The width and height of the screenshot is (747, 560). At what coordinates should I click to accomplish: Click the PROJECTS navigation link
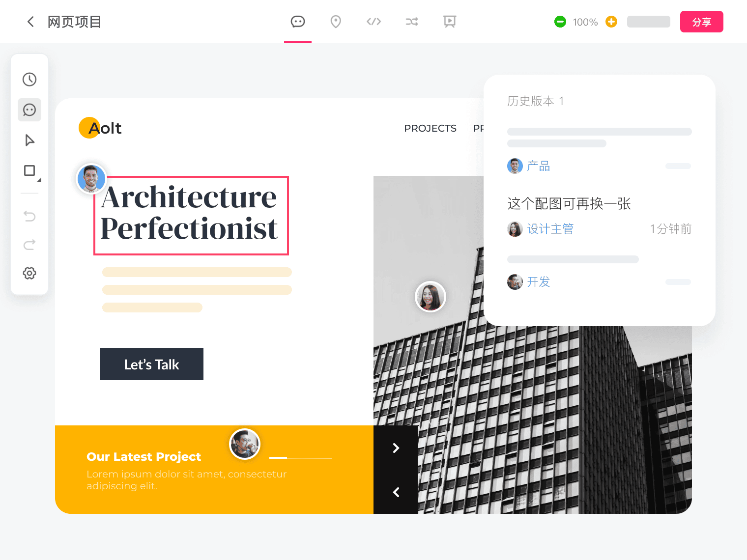click(430, 128)
